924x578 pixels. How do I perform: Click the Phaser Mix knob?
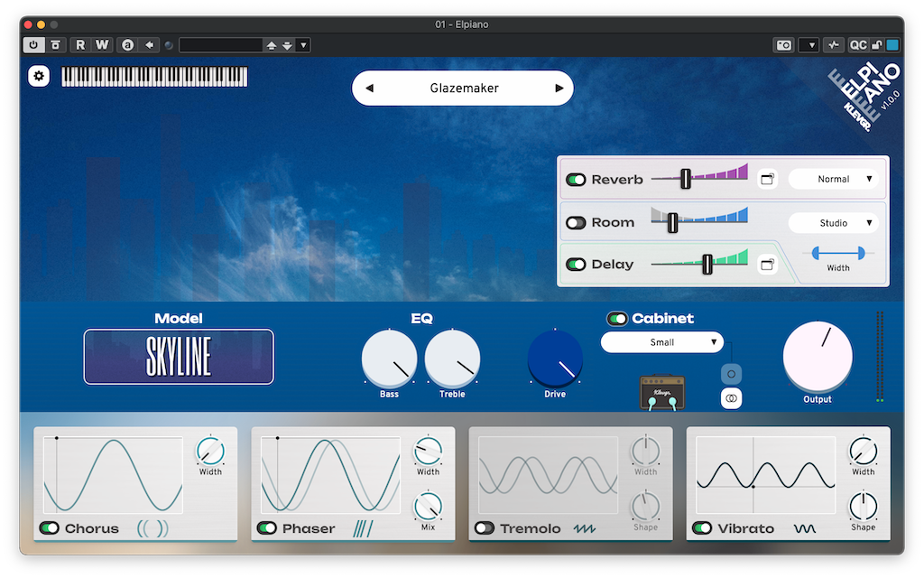pos(429,506)
